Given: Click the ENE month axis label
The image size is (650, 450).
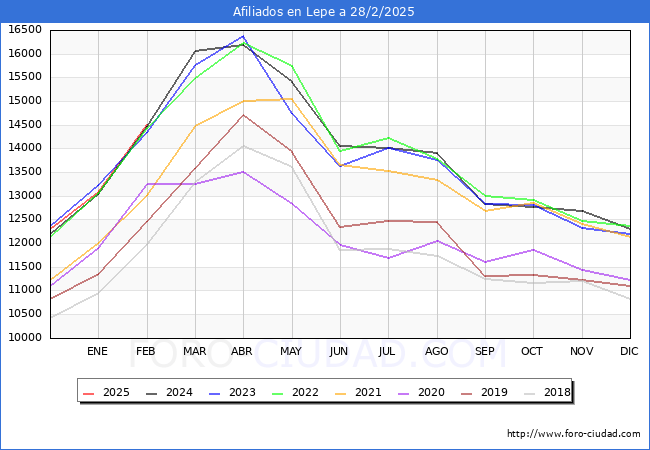Looking at the screenshot, I should 97,351.
